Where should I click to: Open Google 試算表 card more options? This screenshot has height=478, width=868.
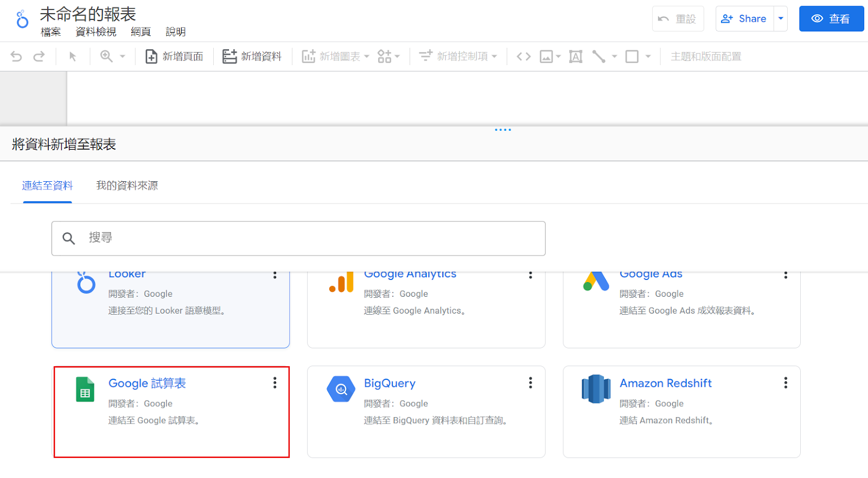(x=275, y=383)
